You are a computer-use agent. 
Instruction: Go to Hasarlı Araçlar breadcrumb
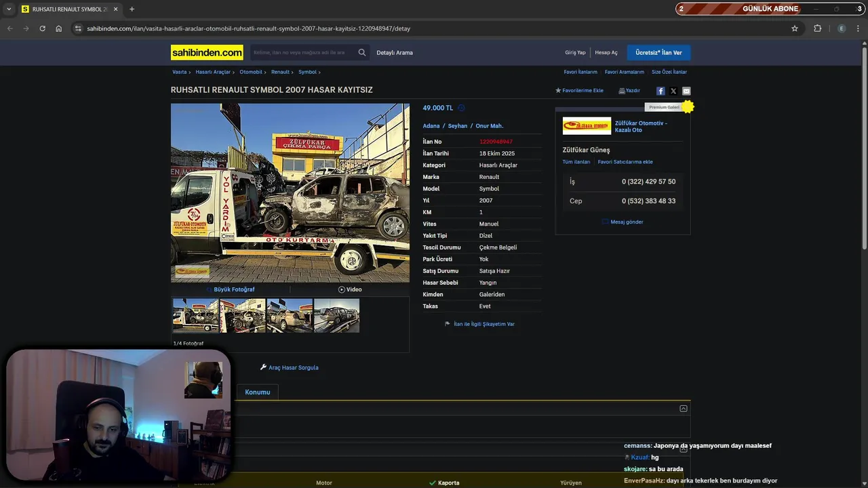coord(213,72)
